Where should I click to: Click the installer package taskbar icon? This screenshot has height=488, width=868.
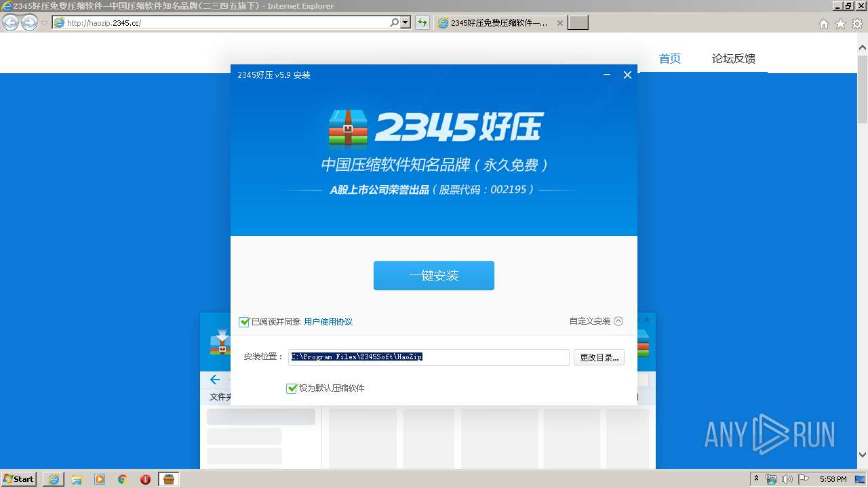[169, 479]
